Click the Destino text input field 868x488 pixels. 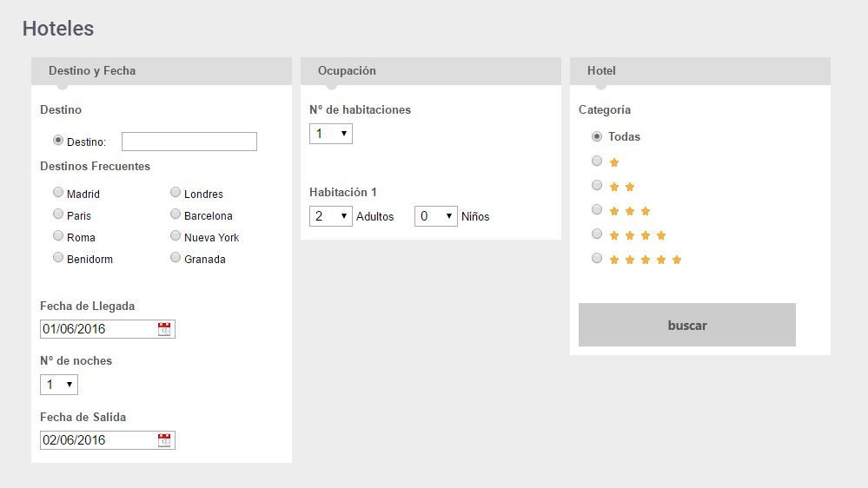[189, 142]
